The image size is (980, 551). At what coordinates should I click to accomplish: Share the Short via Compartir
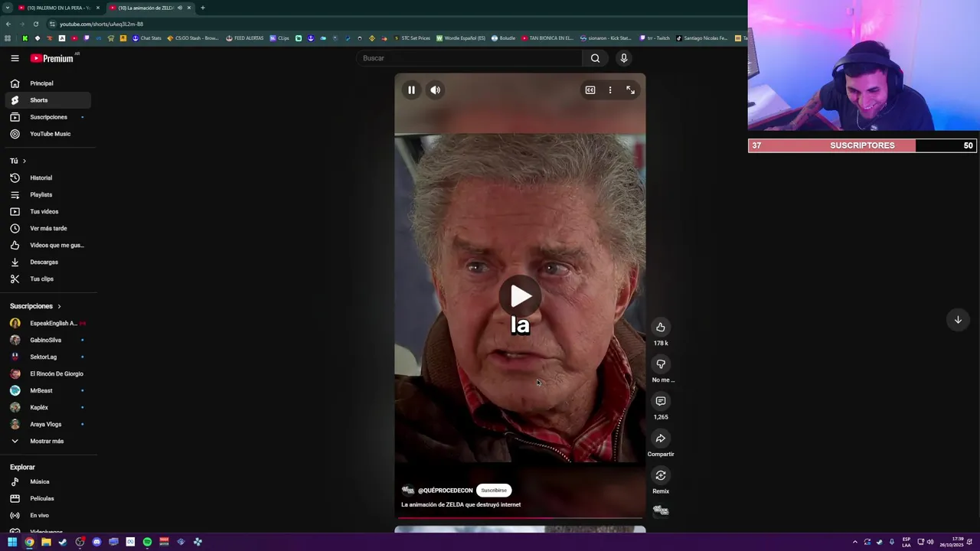click(x=661, y=439)
